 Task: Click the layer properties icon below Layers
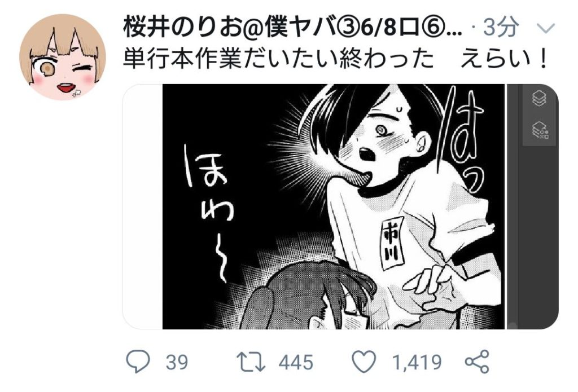coord(540,130)
